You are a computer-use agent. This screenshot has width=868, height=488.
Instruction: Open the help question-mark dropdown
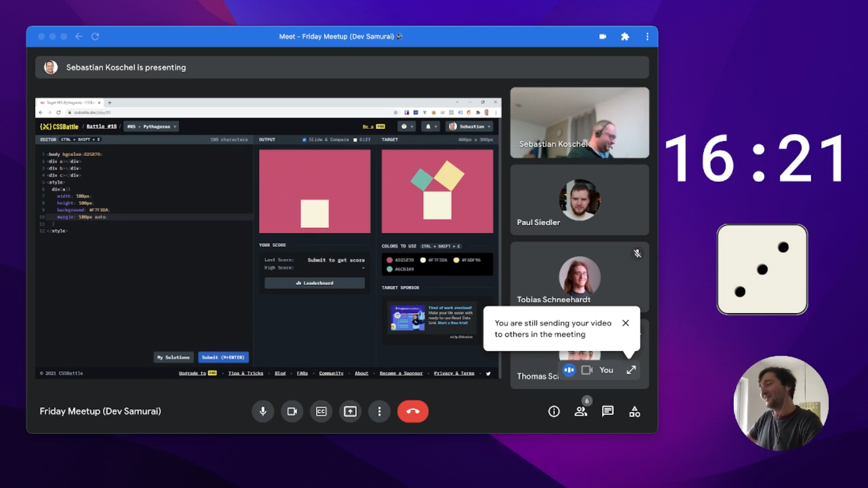click(407, 126)
